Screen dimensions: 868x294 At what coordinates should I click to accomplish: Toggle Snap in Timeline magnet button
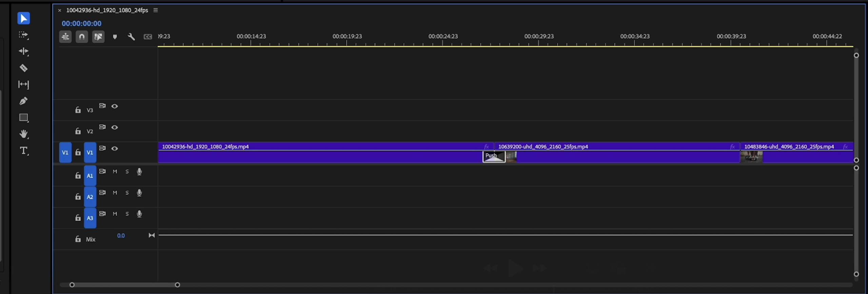[82, 37]
